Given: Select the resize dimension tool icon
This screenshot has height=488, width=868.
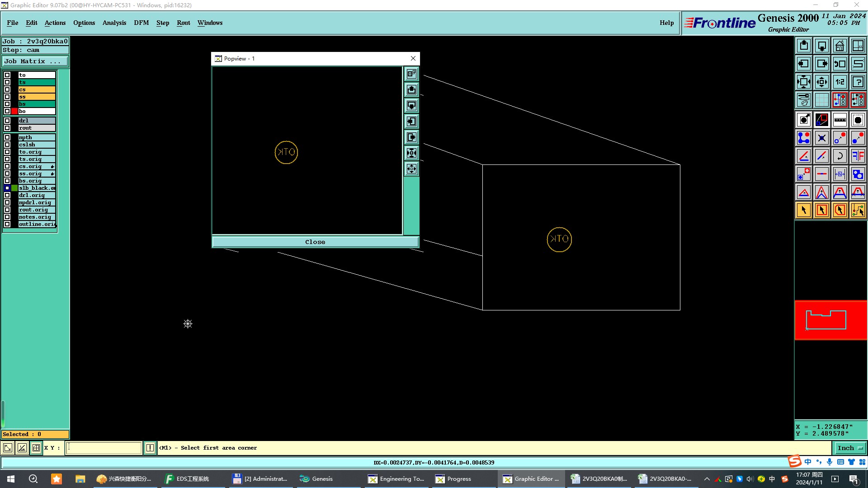Looking at the screenshot, I should coord(840,174).
